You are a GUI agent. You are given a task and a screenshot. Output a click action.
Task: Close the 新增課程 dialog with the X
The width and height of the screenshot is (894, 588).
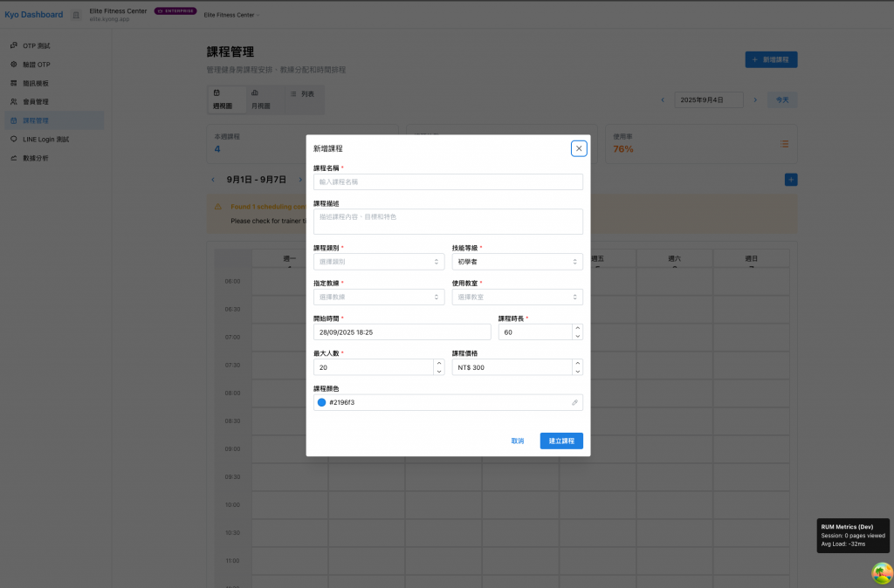(579, 148)
